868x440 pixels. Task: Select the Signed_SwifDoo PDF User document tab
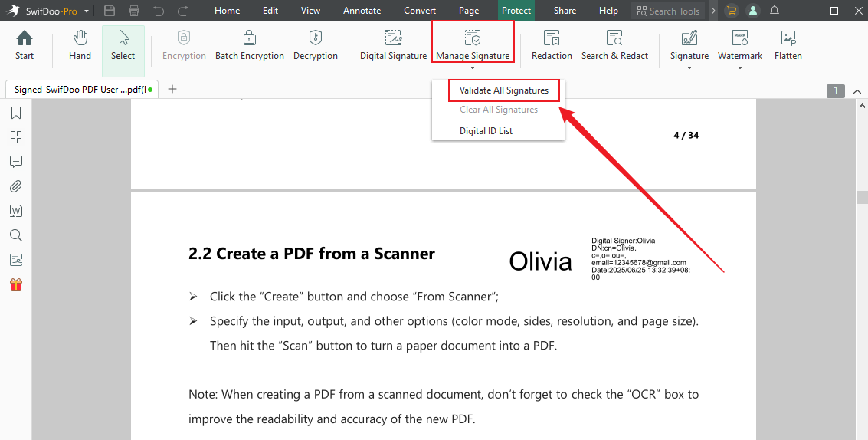pyautogui.click(x=82, y=89)
